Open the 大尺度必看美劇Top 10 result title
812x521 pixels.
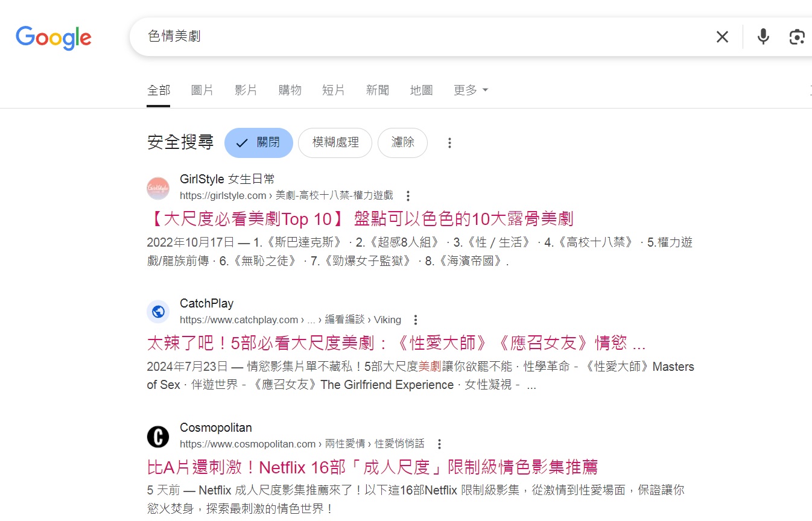pyautogui.click(x=360, y=218)
